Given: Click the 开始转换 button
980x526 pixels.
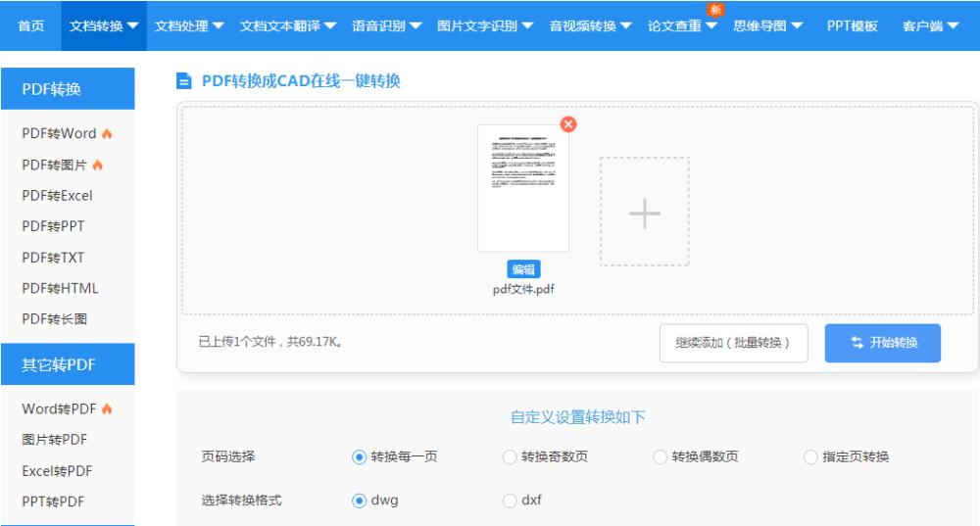Looking at the screenshot, I should click(883, 343).
